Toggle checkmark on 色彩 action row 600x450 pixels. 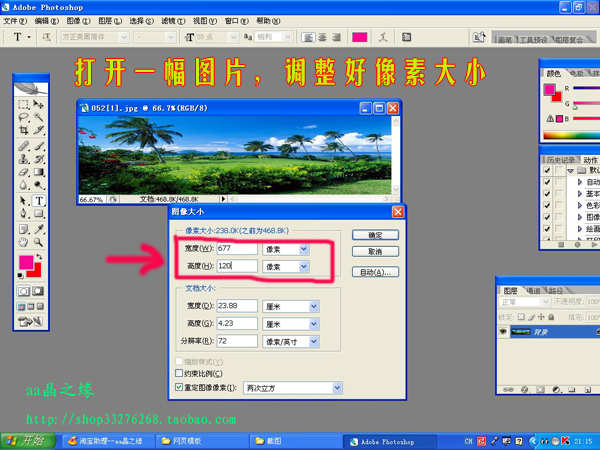pyautogui.click(x=547, y=205)
